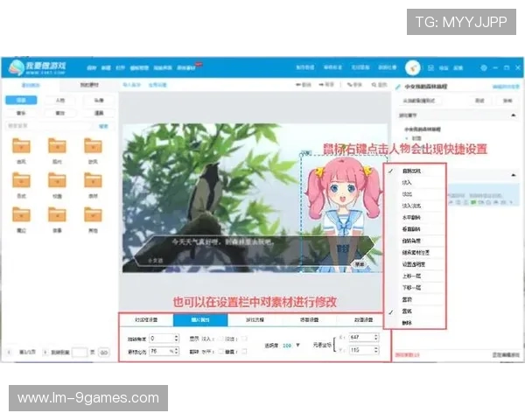The width and height of the screenshot is (525, 420).
Task: Open the last folder in the second folder row
Action: 93,180
